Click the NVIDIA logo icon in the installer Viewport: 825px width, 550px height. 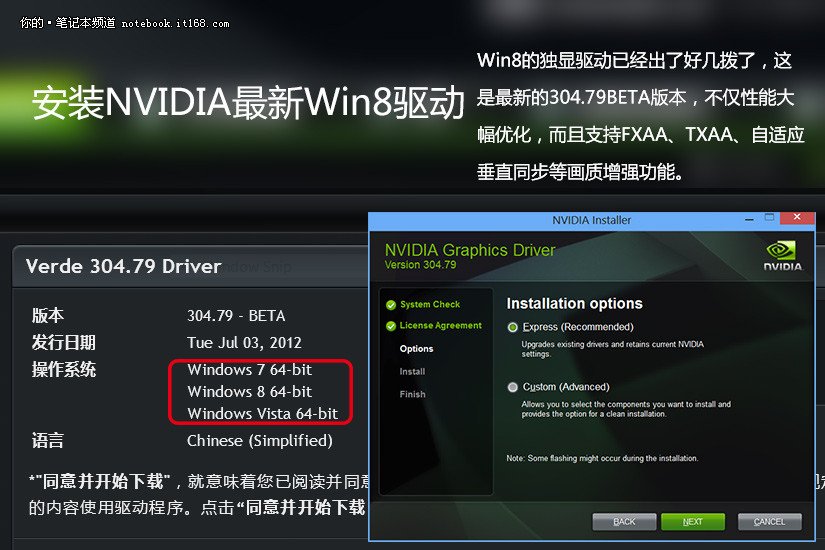tap(782, 255)
